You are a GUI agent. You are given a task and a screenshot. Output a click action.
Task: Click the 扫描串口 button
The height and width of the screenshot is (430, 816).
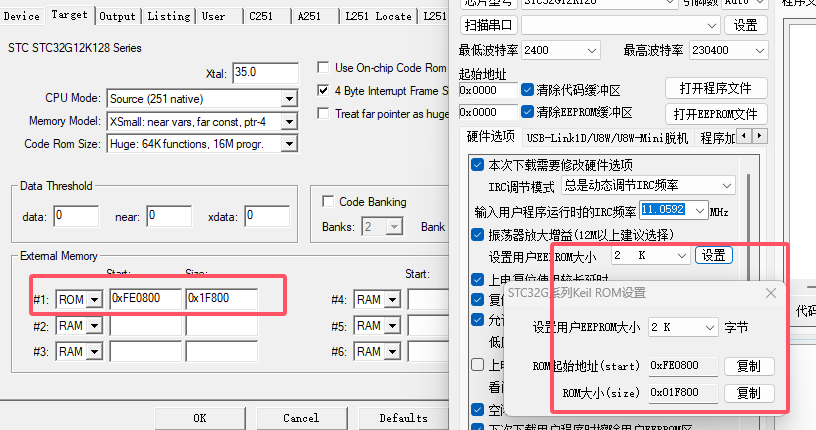pyautogui.click(x=488, y=25)
